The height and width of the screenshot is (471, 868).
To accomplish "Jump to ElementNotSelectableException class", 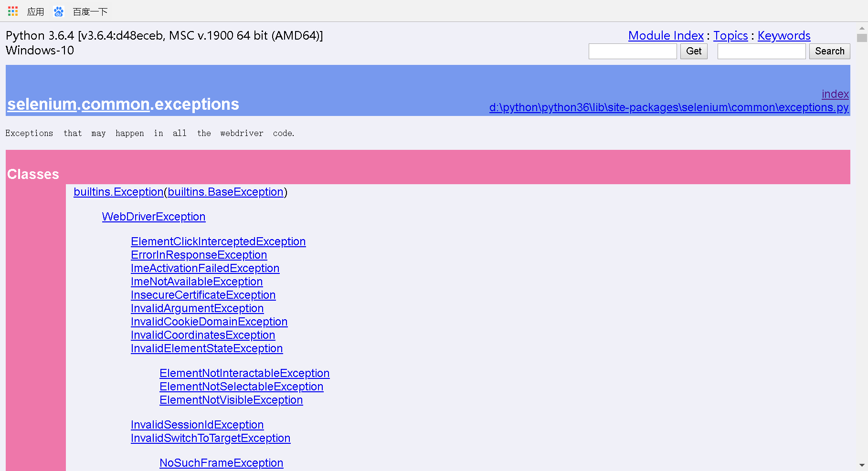I will [x=242, y=387].
